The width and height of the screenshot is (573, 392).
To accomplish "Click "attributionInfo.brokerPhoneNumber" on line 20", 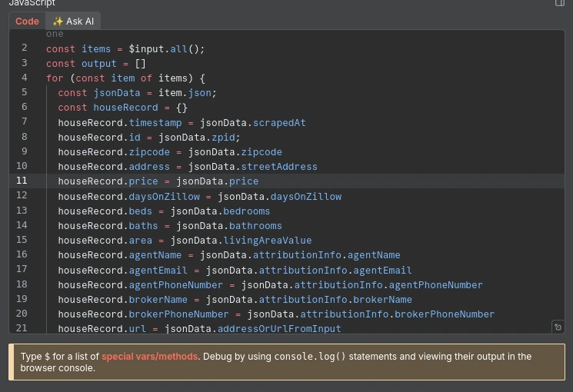I will point(397,314).
